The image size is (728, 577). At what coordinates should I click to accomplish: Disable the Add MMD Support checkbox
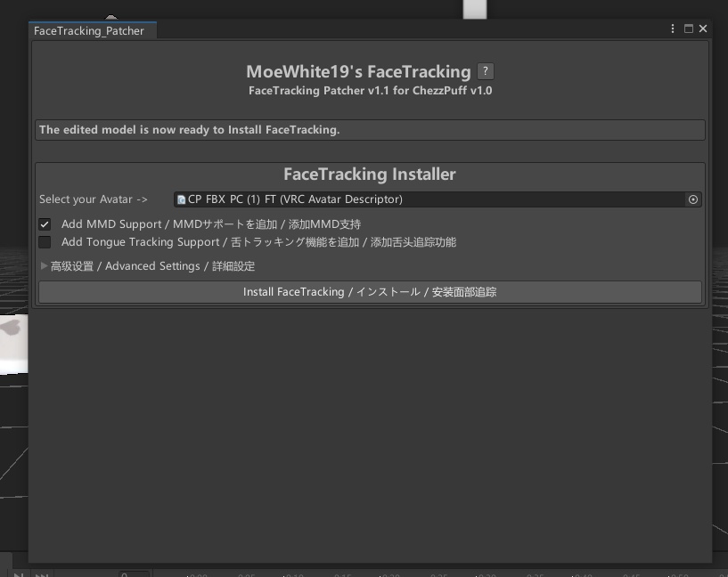[45, 223]
